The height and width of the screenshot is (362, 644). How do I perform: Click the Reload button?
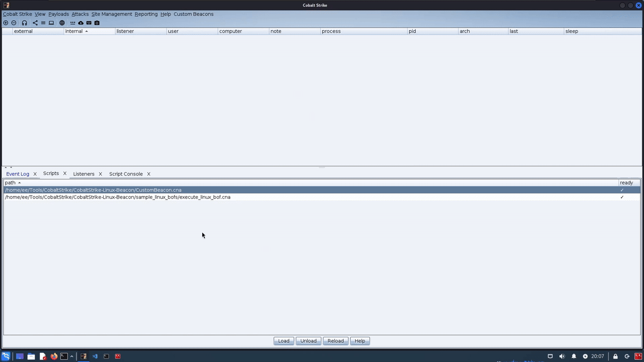(x=336, y=341)
